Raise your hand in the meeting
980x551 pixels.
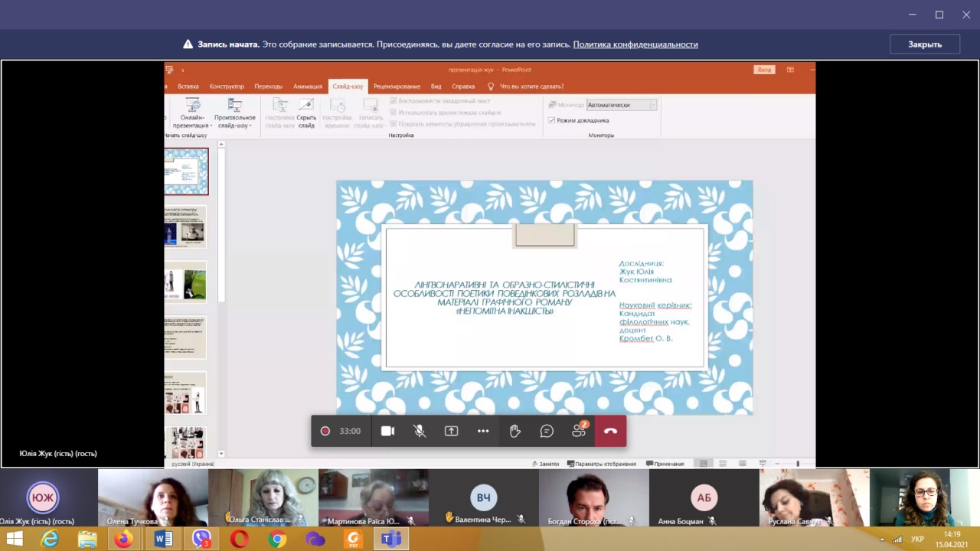click(515, 431)
